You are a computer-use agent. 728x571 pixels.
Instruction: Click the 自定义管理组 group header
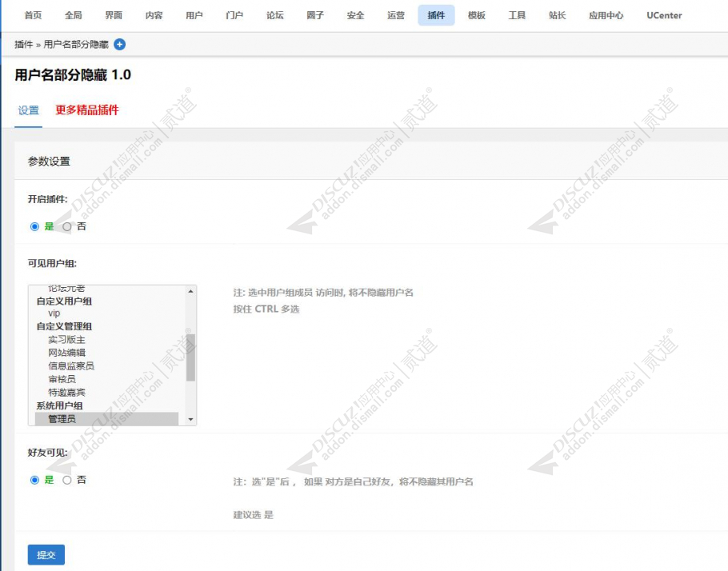(64, 326)
